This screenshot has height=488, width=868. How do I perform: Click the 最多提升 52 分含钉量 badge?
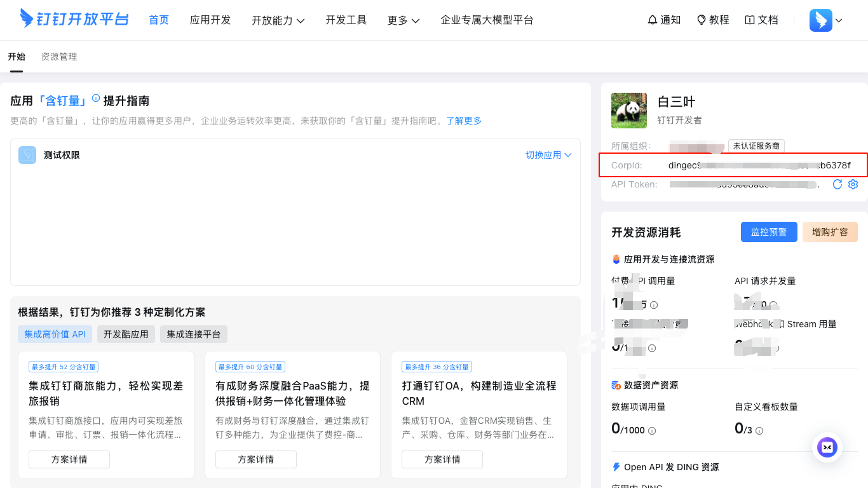pos(64,367)
